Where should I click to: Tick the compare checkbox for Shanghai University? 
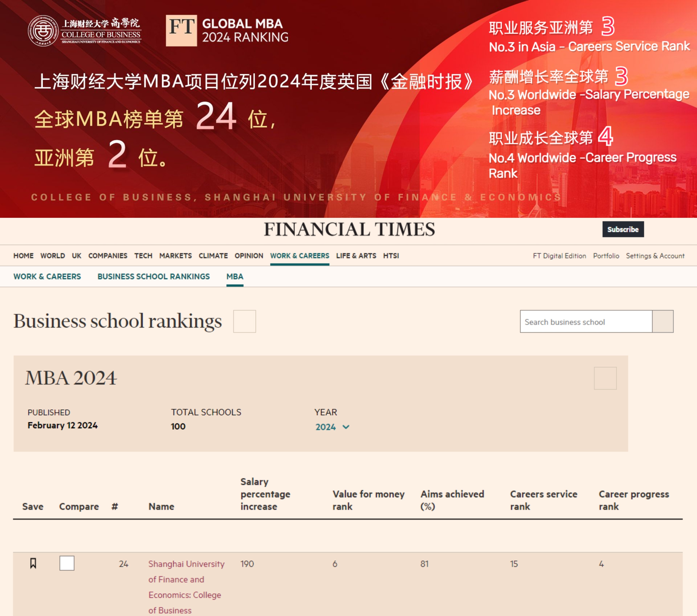(x=67, y=563)
